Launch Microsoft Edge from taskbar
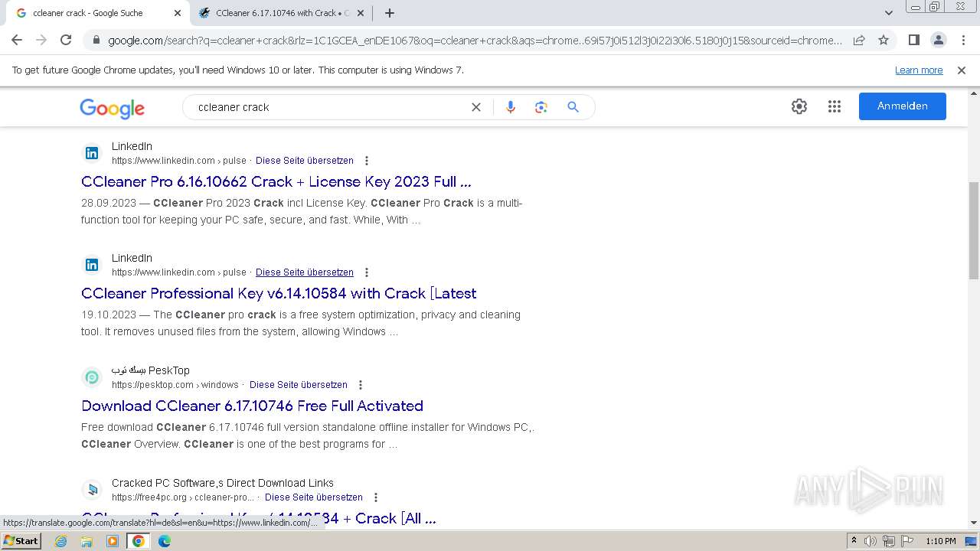The height and width of the screenshot is (551, 980). 165,541
